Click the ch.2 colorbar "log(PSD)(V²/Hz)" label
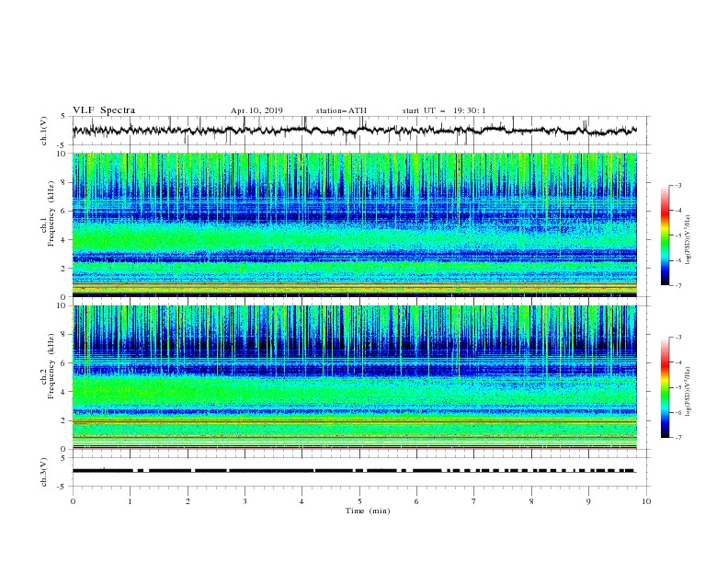Viewport: 728px width, 563px height. coord(688,392)
